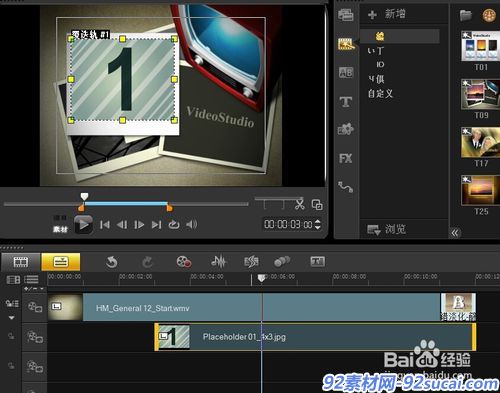Select the Instant Project library icon
The image size is (500, 393).
point(346,44)
